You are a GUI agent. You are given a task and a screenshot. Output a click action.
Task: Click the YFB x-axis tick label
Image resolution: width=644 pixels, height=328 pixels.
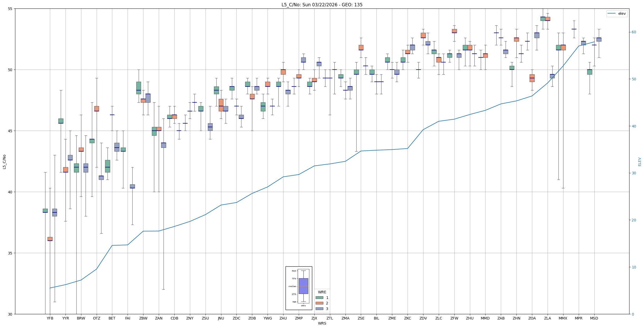pos(50,318)
